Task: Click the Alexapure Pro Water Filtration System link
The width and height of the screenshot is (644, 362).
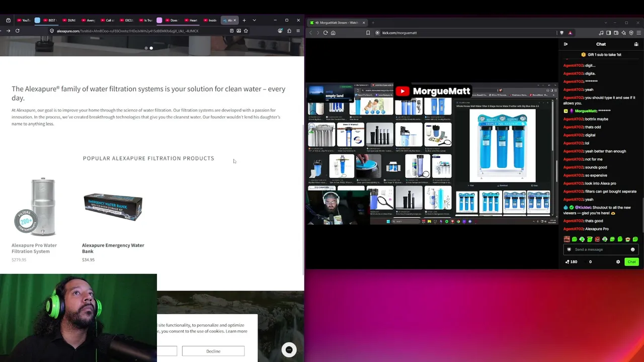Action: point(34,248)
